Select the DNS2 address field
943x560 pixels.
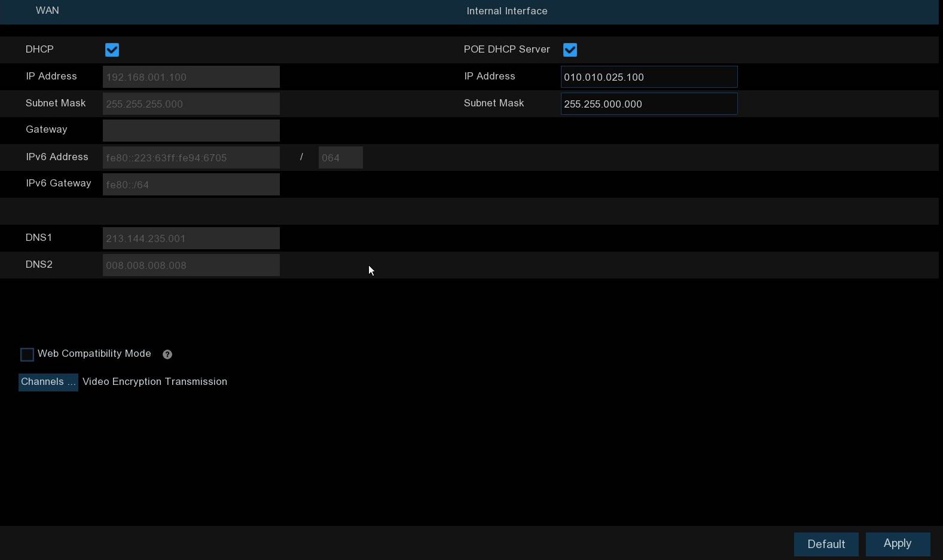click(x=191, y=265)
